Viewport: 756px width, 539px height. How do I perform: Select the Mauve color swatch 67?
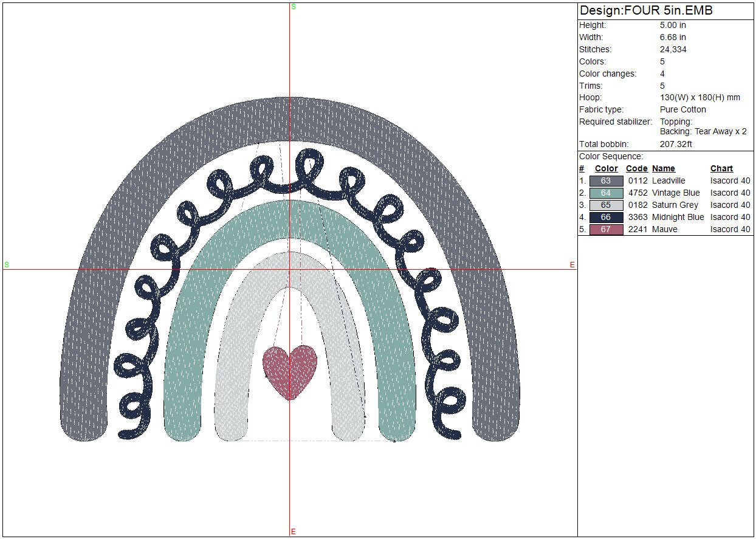pyautogui.click(x=606, y=229)
